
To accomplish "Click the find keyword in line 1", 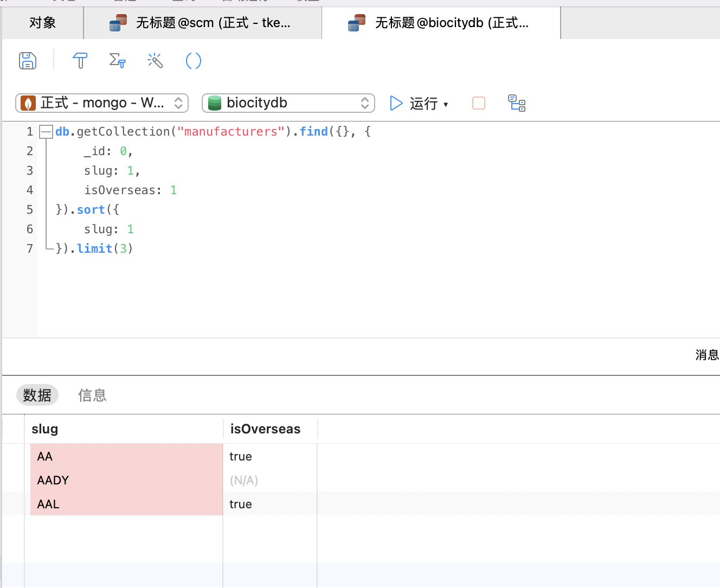I will pyautogui.click(x=314, y=132).
